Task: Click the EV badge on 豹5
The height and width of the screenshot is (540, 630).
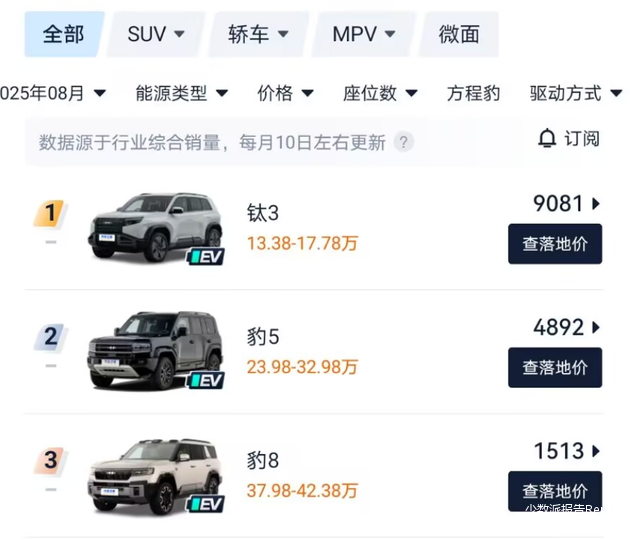Action: point(207,380)
